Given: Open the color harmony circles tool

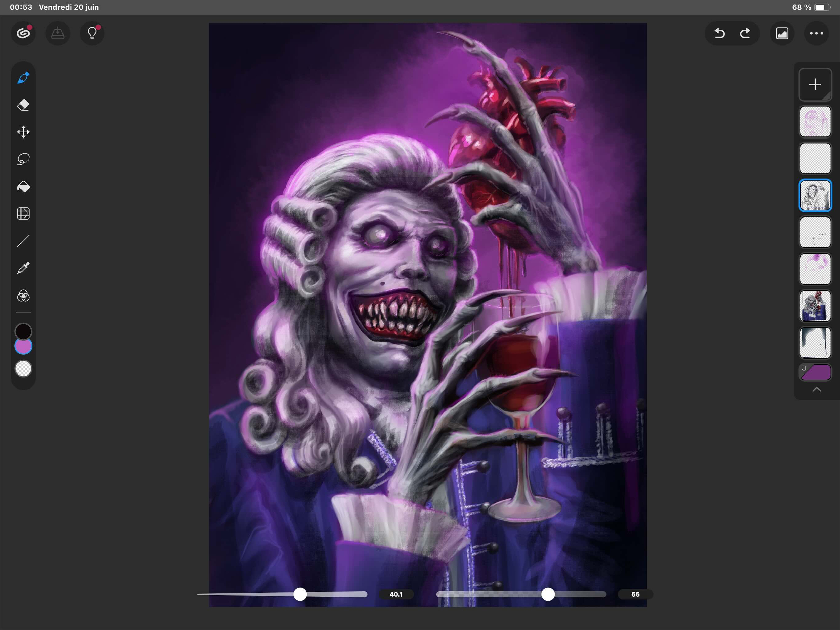Looking at the screenshot, I should click(x=23, y=296).
